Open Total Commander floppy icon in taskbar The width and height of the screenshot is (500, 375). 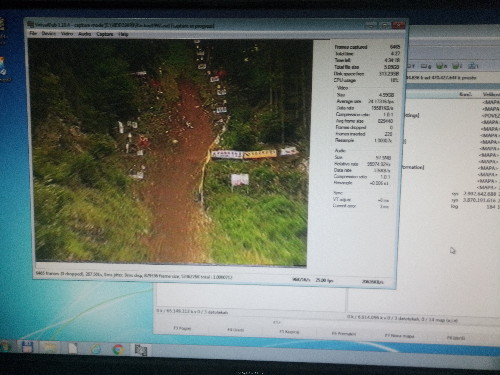click(x=27, y=347)
